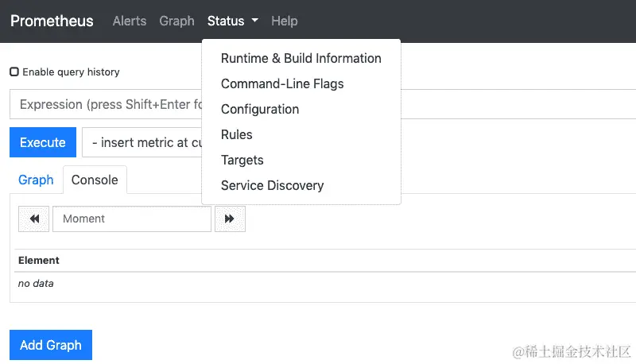Open the insert metric at cursor dropdown
Screen dimensions: 636x364
coord(142,143)
